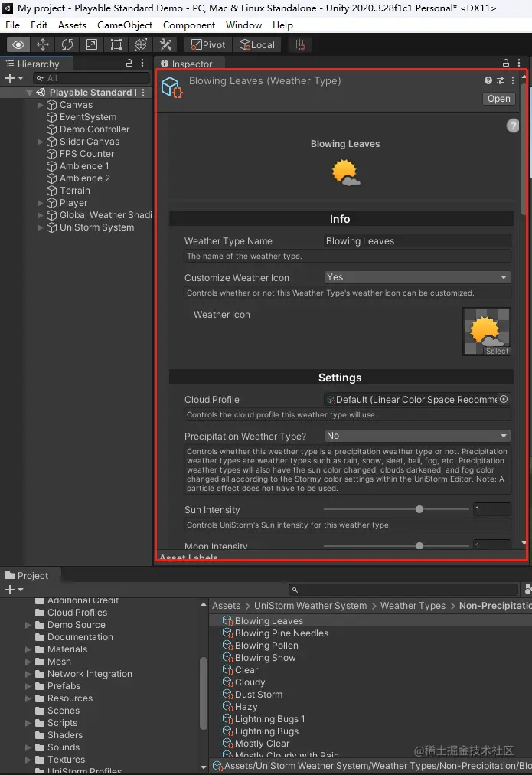Open asset preset settings icon
The image size is (532, 775).
coord(501,80)
